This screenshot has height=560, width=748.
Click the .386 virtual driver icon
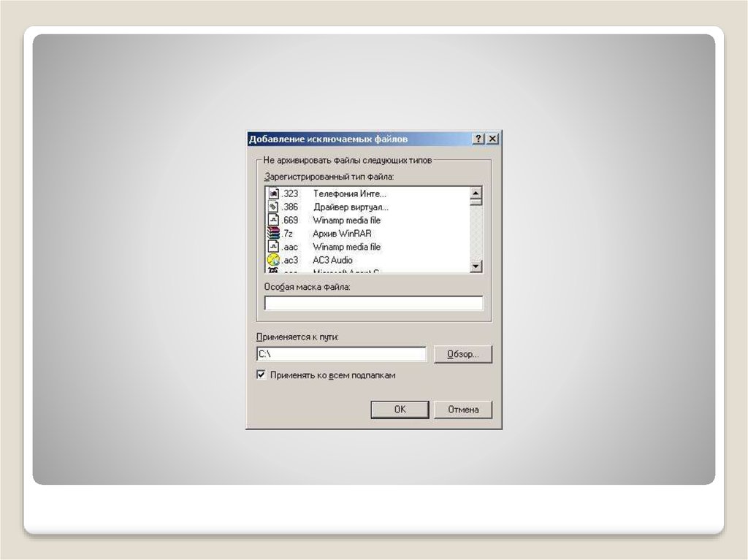[x=274, y=207]
